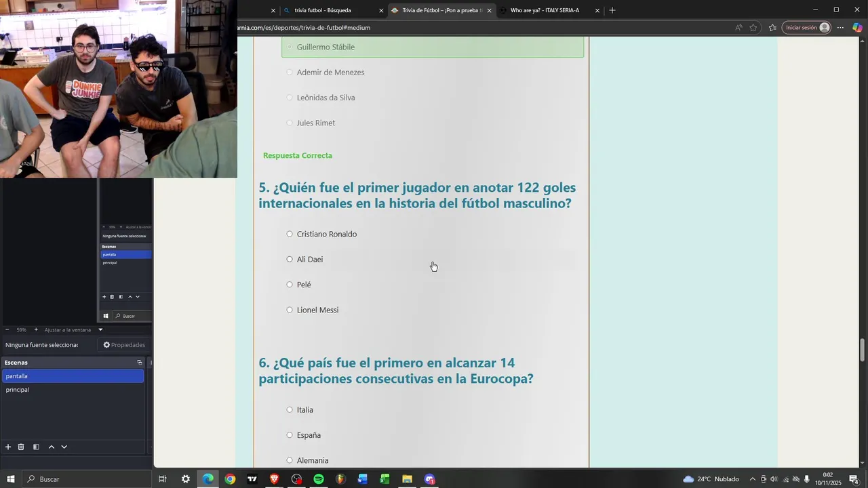Image resolution: width=868 pixels, height=488 pixels.
Task: Close the trivia futbol Búsqueda tab
Action: (x=381, y=10)
